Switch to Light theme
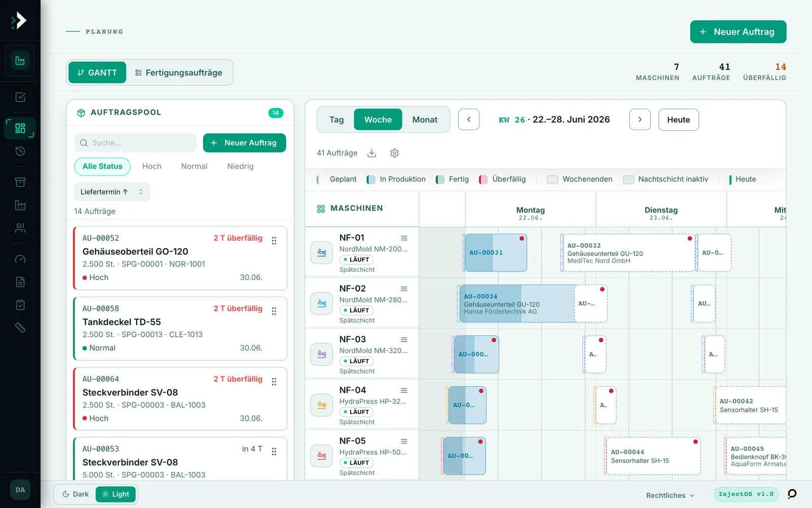 click(116, 494)
